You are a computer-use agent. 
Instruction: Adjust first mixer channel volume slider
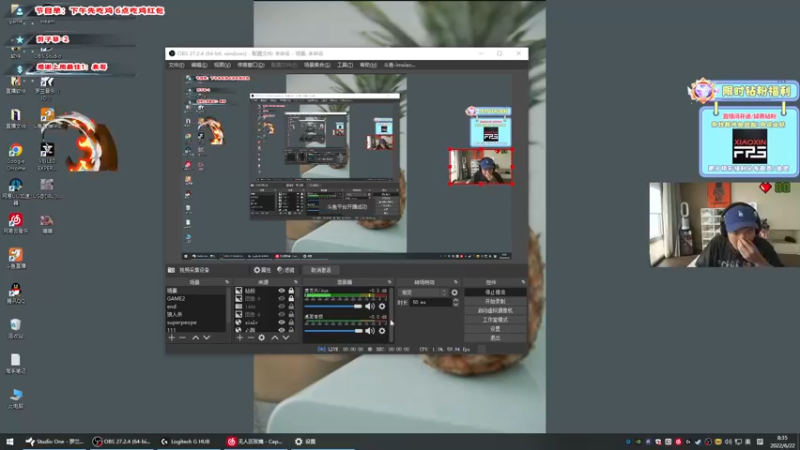[x=333, y=306]
